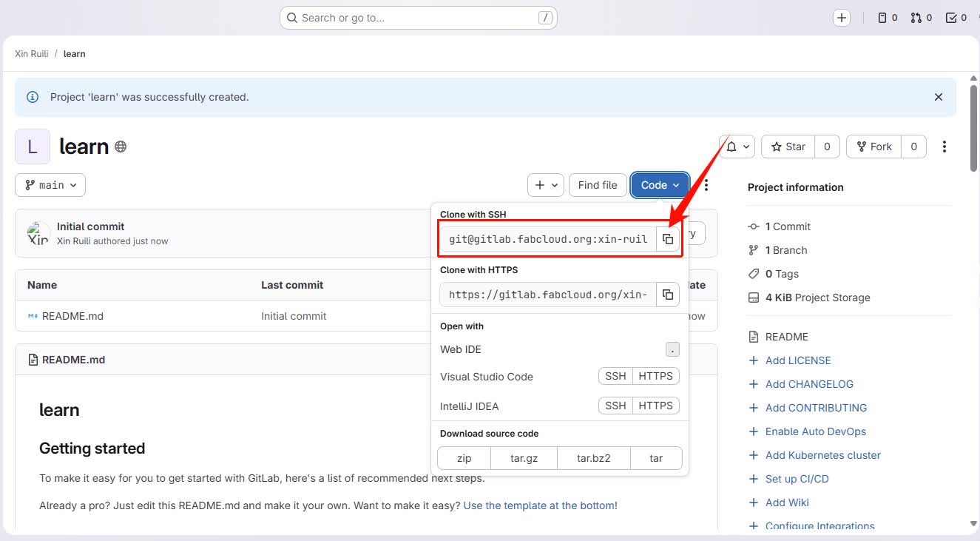Click the 'Project information' heading

[x=796, y=187]
